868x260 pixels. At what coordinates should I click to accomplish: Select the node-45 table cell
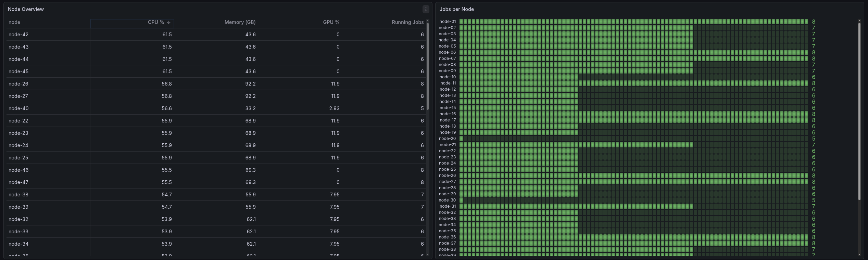(x=48, y=71)
